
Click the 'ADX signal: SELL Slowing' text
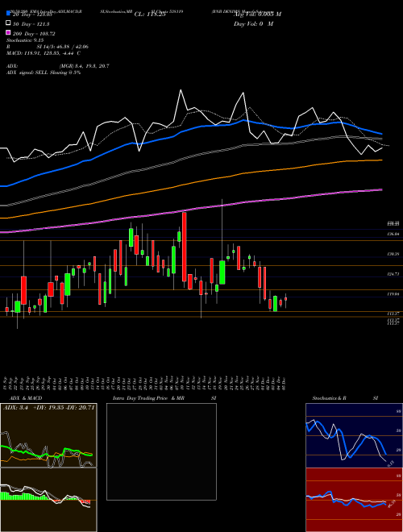click(43, 73)
